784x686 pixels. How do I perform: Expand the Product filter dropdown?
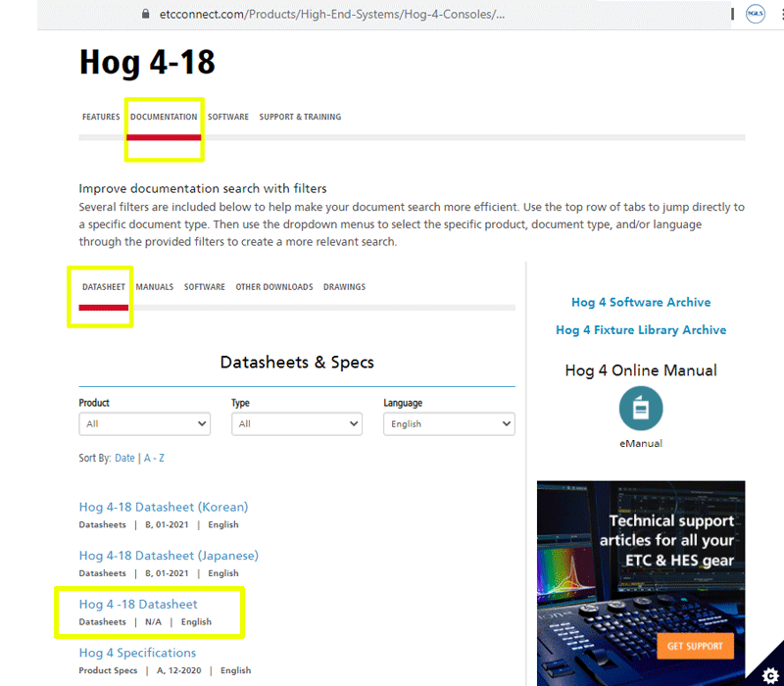(x=144, y=424)
